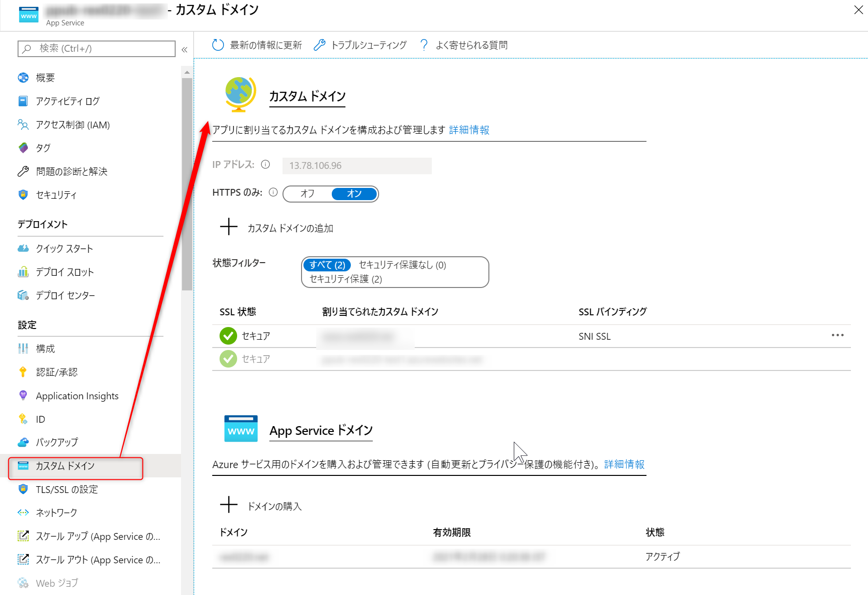Click the スケール アップ icon
The image size is (868, 595).
(x=23, y=536)
